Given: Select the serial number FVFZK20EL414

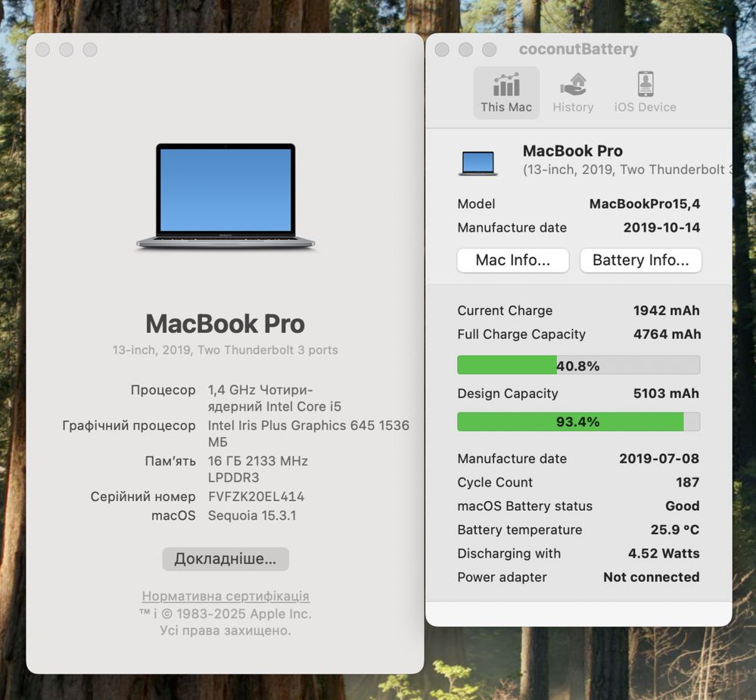Looking at the screenshot, I should click(x=256, y=496).
